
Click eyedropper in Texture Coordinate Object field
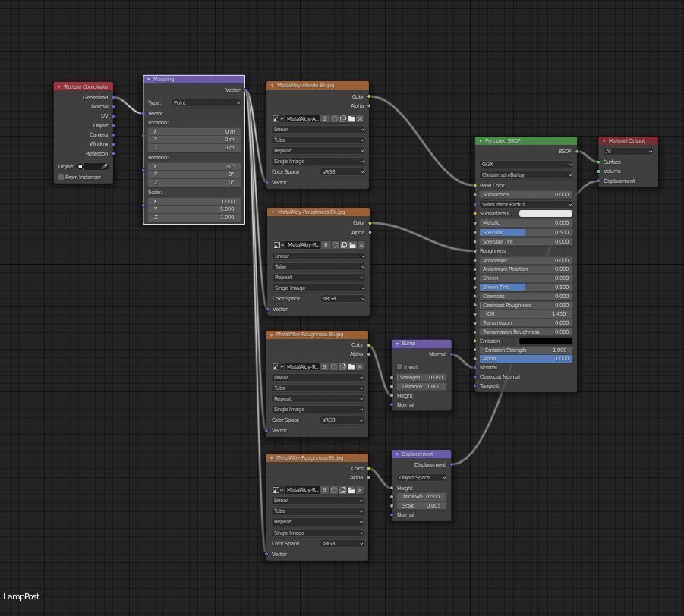104,167
